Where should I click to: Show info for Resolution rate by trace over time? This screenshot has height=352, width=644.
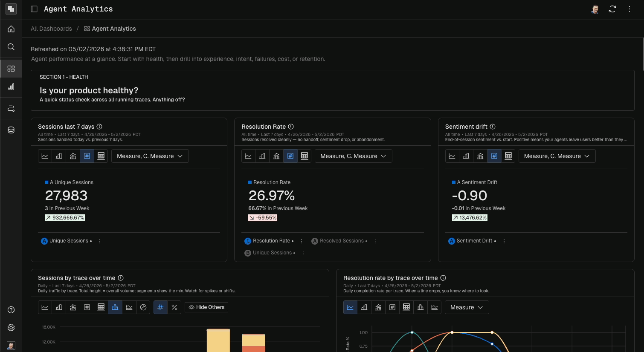point(443,278)
